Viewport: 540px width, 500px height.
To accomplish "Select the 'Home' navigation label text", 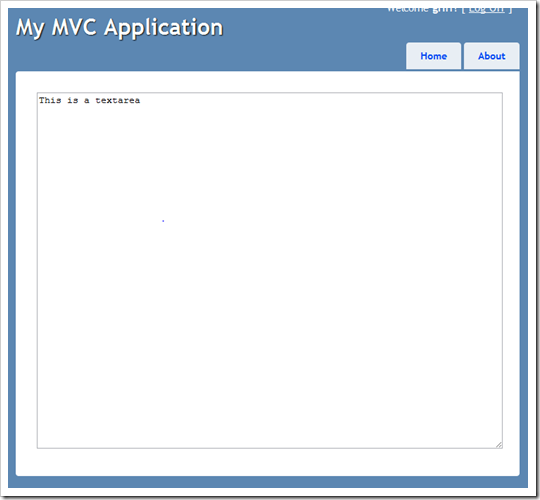I will tap(434, 56).
